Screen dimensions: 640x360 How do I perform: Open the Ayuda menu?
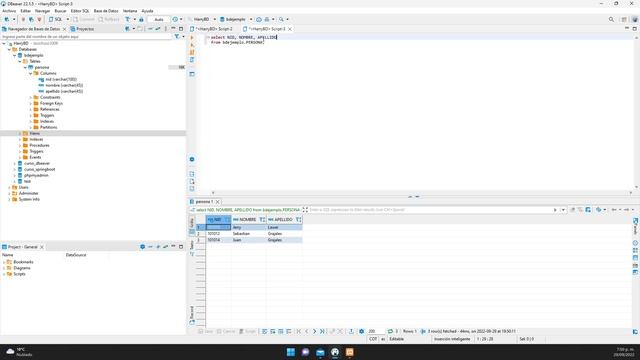(147, 11)
